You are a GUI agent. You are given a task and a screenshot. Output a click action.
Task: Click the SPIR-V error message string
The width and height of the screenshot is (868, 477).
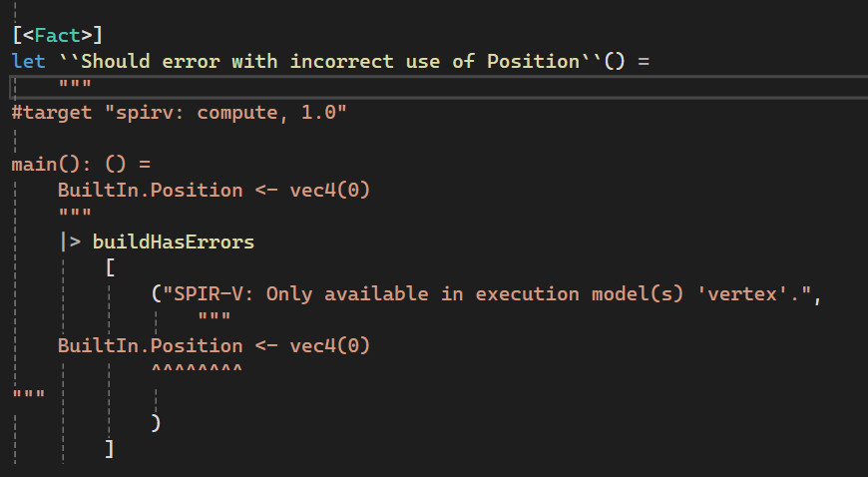coord(487,293)
